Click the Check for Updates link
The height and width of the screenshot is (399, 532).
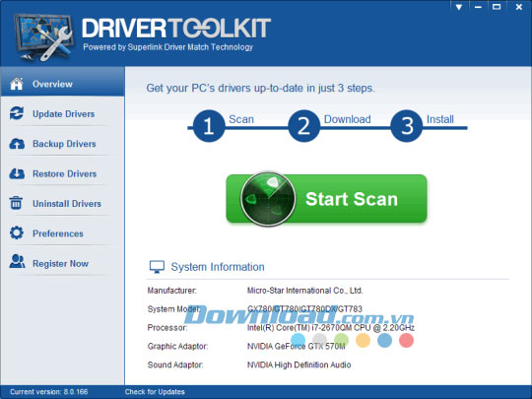(155, 392)
